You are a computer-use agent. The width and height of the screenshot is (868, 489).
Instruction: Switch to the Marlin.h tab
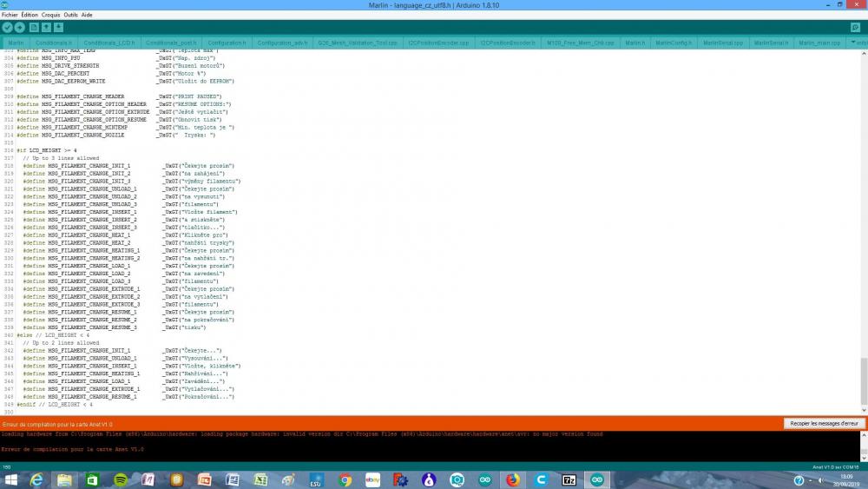click(x=635, y=43)
